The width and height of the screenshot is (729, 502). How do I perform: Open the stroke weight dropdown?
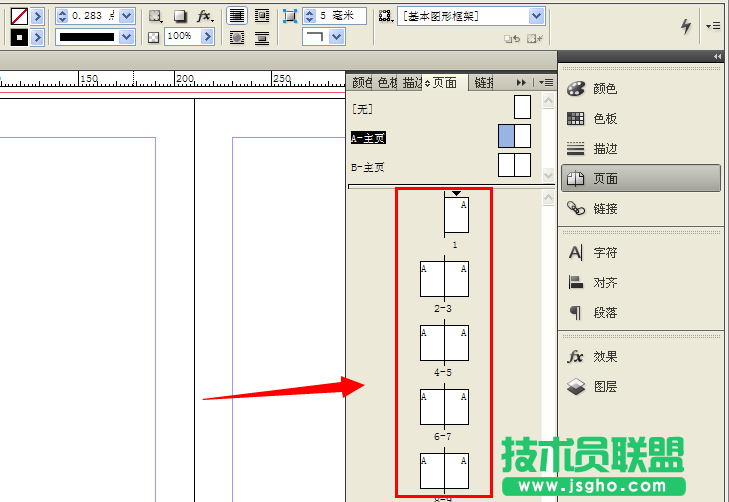pyautogui.click(x=126, y=16)
